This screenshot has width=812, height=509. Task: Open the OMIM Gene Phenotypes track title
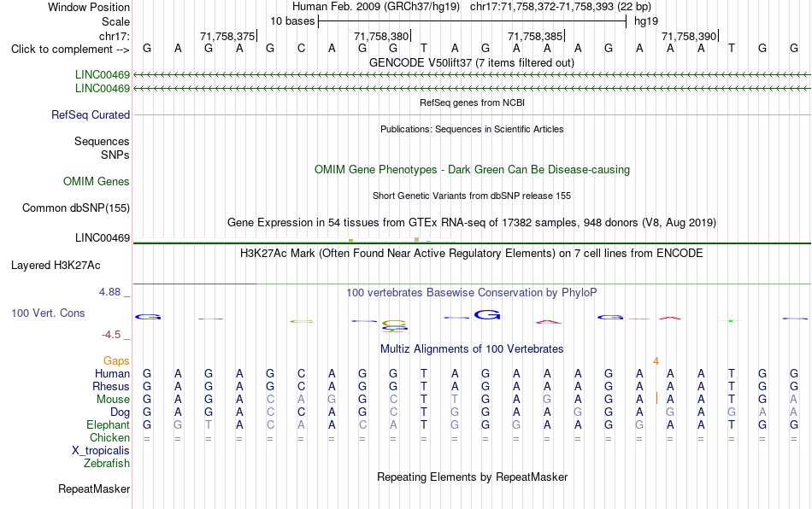472,170
